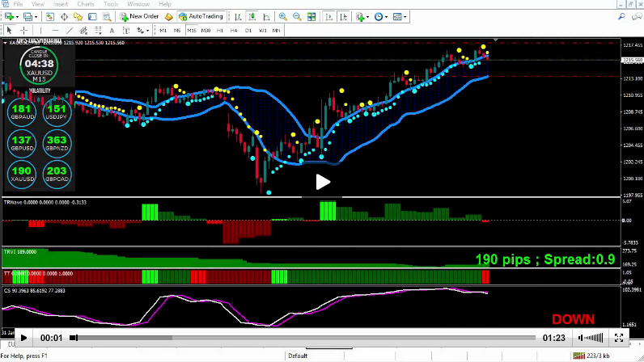
Task: Click the Periods clock icon
Action: [379, 17]
